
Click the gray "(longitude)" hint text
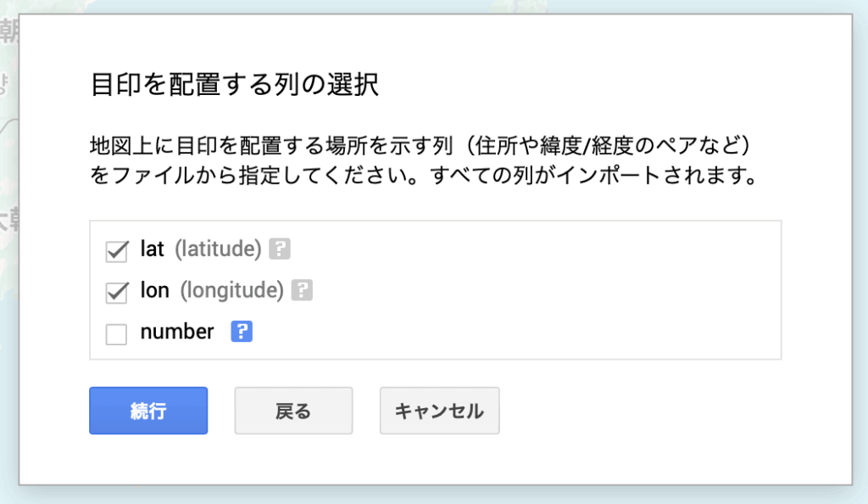(231, 290)
